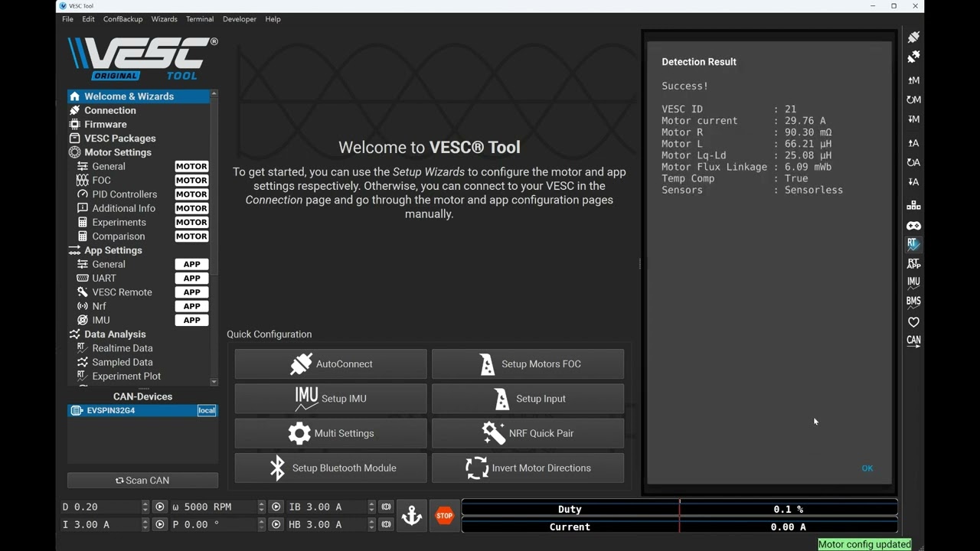Click sidebar scrollbar down arrow

pyautogui.click(x=214, y=382)
